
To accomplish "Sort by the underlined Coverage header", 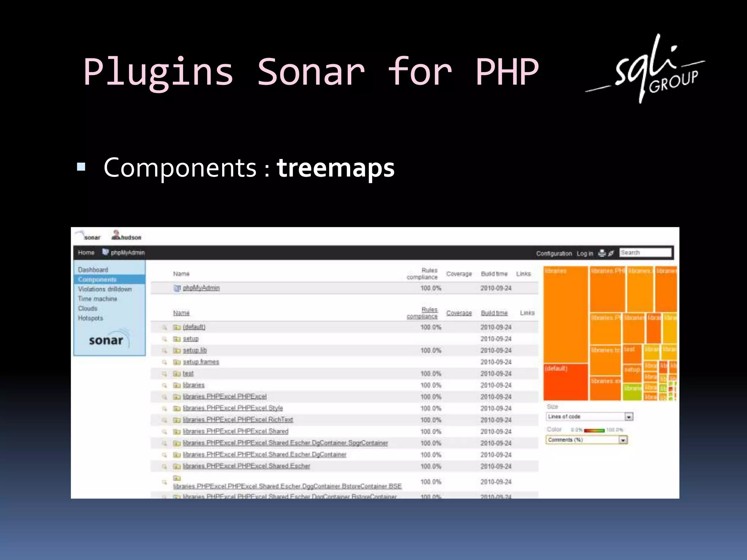I will click(459, 313).
